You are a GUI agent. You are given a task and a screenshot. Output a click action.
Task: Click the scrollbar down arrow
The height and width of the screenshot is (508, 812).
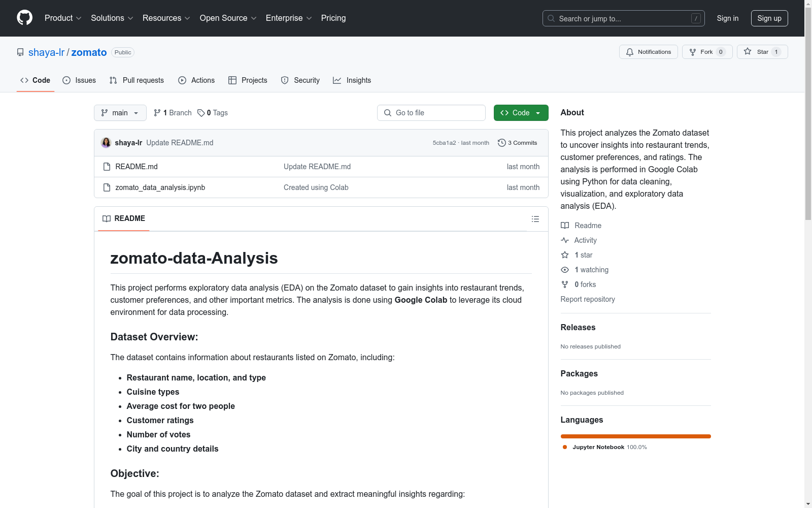pyautogui.click(x=808, y=504)
